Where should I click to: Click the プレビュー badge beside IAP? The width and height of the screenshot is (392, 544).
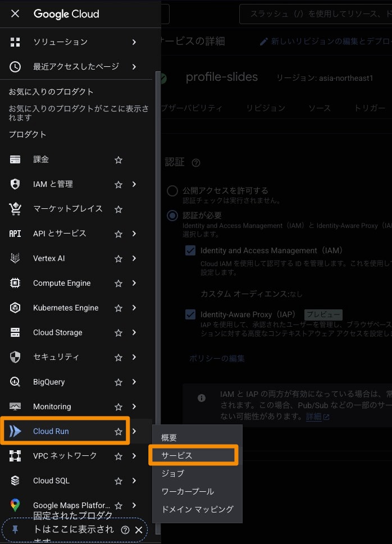323,315
